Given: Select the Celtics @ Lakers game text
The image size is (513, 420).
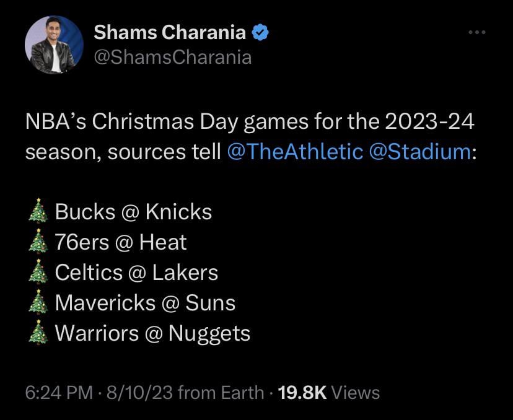Looking at the screenshot, I should pos(136,273).
